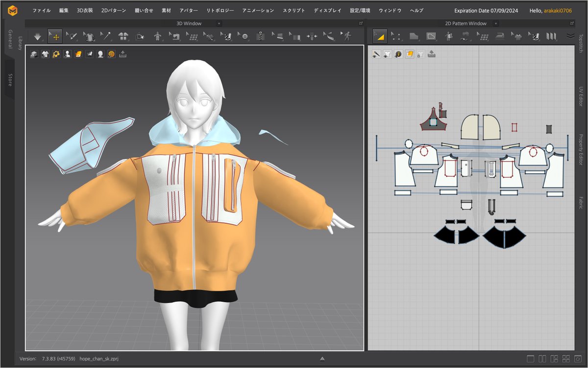Expand the hidden 2D toolbar items chevron
The height and width of the screenshot is (368, 588).
pos(570,36)
